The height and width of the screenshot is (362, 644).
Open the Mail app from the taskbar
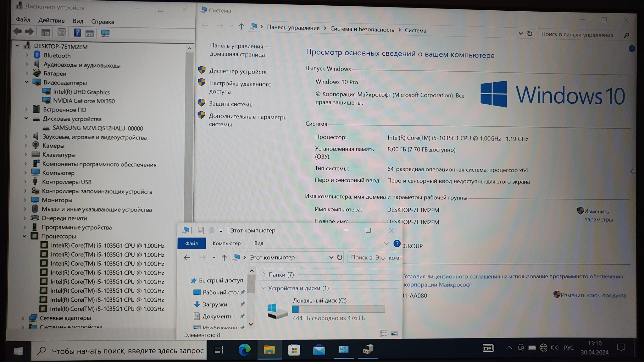pos(319,349)
